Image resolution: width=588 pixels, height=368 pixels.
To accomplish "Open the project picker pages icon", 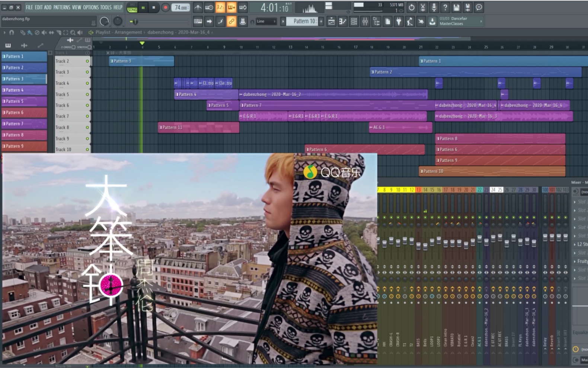I will click(387, 21).
